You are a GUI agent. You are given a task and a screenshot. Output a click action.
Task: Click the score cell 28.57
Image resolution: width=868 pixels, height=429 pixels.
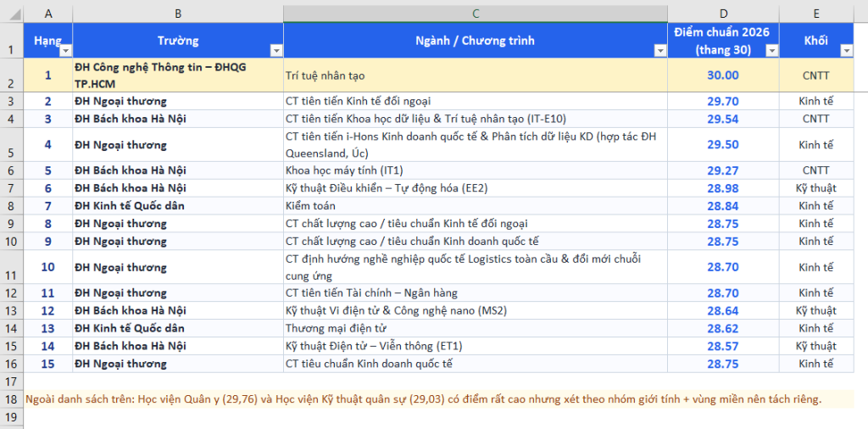tap(724, 346)
